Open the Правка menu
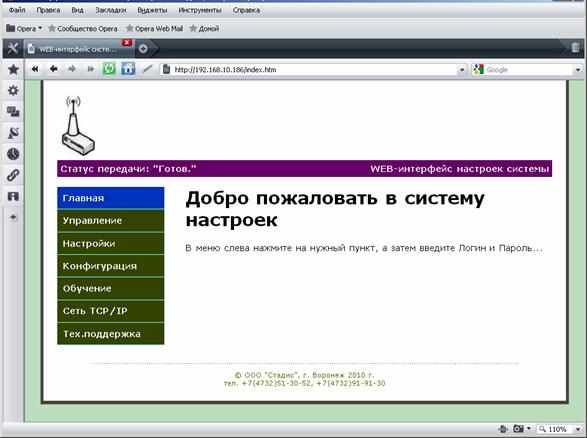Viewport: 587px width, 438px height. tap(48, 10)
